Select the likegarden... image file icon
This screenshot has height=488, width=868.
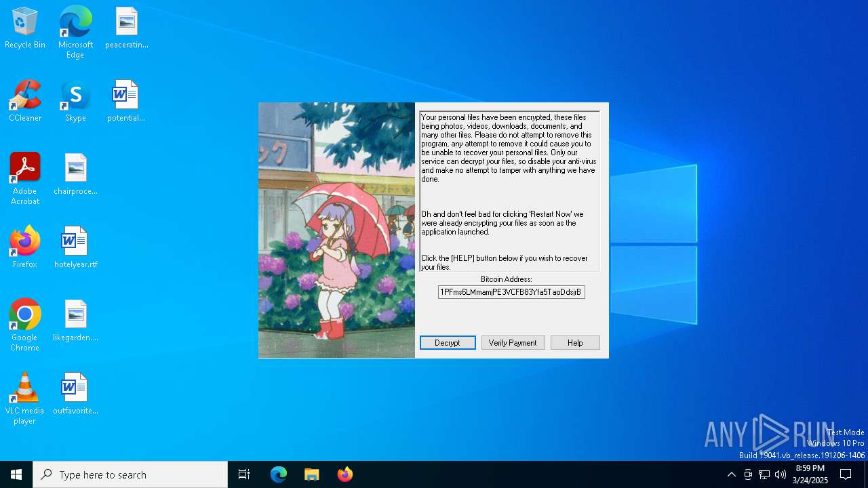coord(75,321)
